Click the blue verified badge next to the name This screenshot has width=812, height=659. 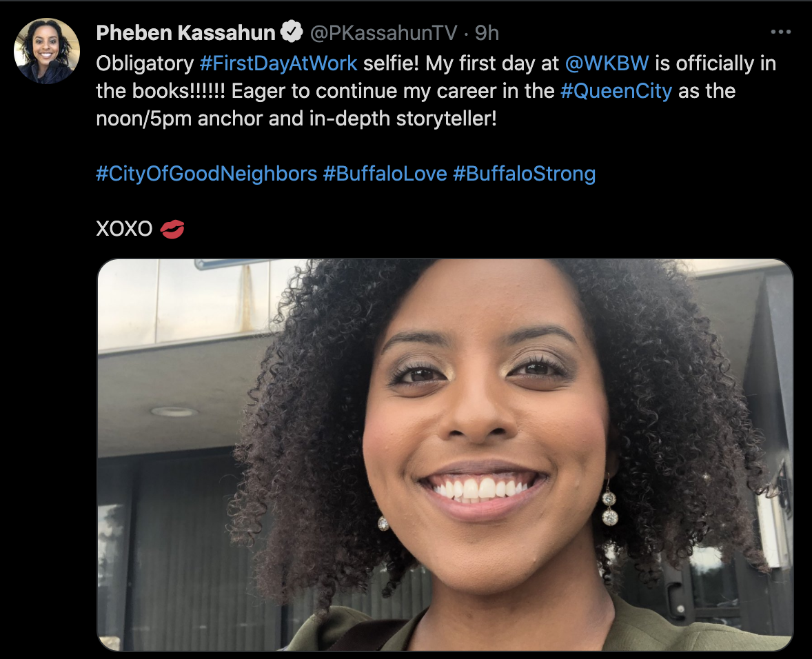(x=292, y=32)
